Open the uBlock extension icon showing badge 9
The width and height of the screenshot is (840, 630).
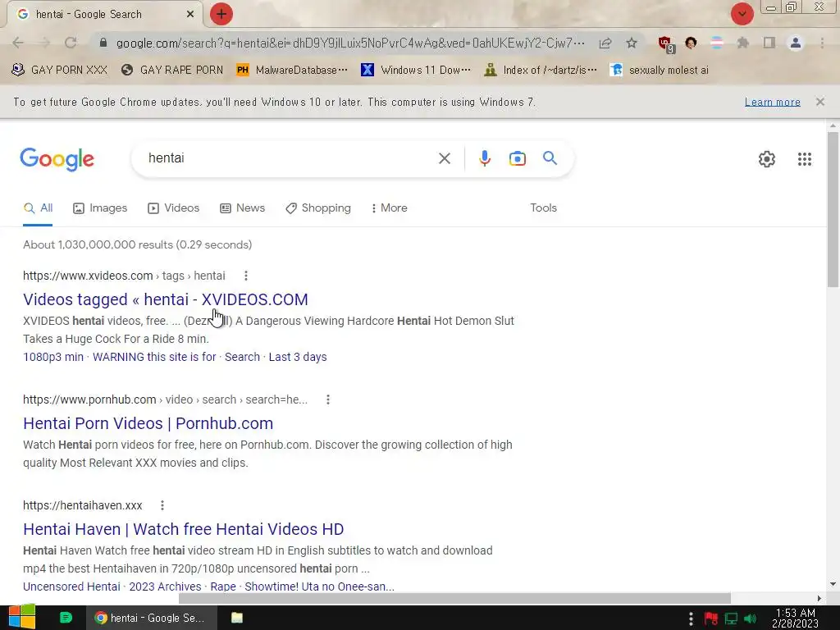(666, 44)
